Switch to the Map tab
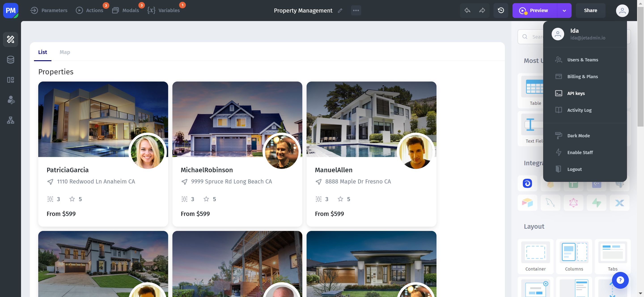644x297 pixels. click(65, 52)
